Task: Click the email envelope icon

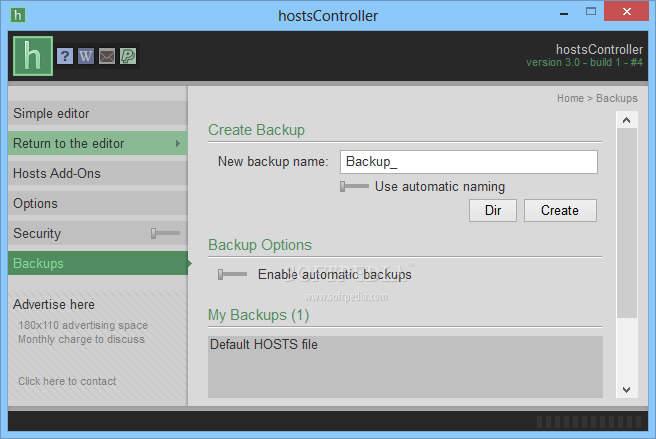Action: tap(107, 56)
